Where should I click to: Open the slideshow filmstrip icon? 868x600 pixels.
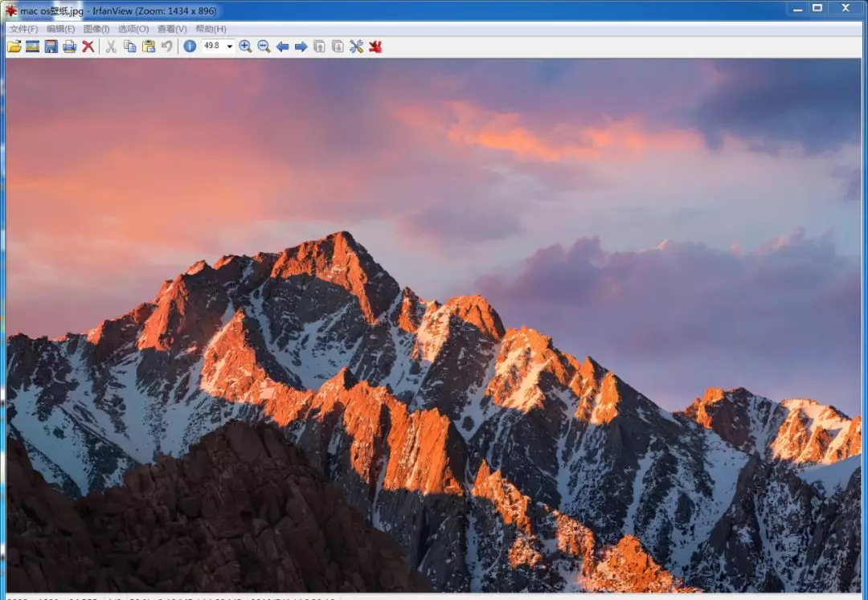tap(33, 47)
